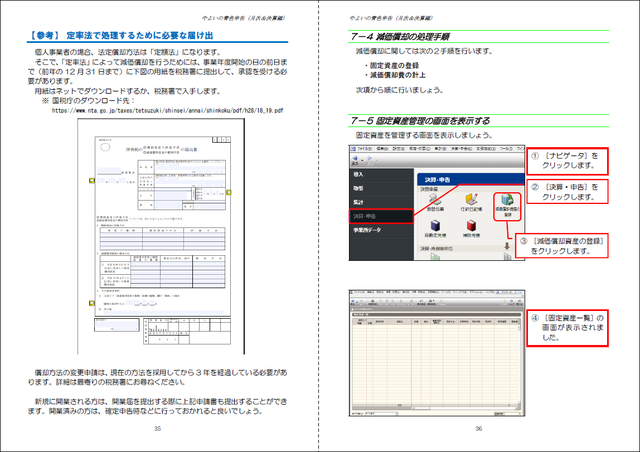Screen dimensions: 640x452
Task: Click the 【参考】定率法で処理するために必要な届け出 heading
Action: click(x=121, y=36)
